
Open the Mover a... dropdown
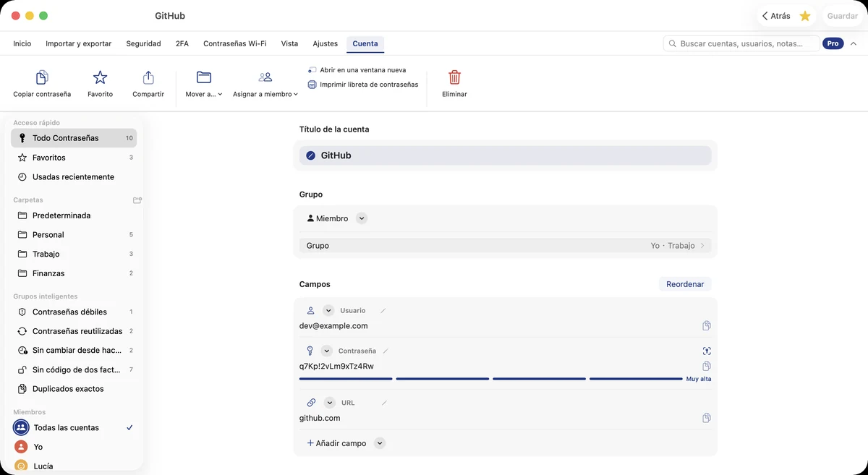point(204,84)
